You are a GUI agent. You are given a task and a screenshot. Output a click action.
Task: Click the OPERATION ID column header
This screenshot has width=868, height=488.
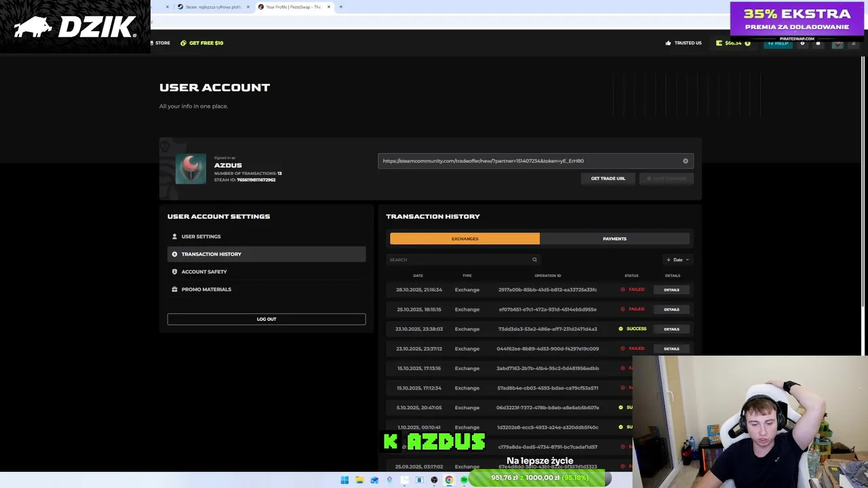[547, 276]
